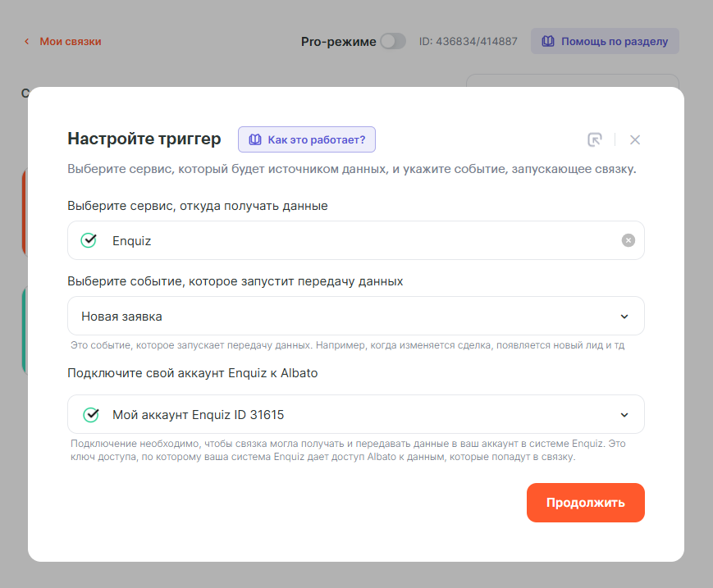
Task: Click the Как это работает? button
Action: coord(307,139)
